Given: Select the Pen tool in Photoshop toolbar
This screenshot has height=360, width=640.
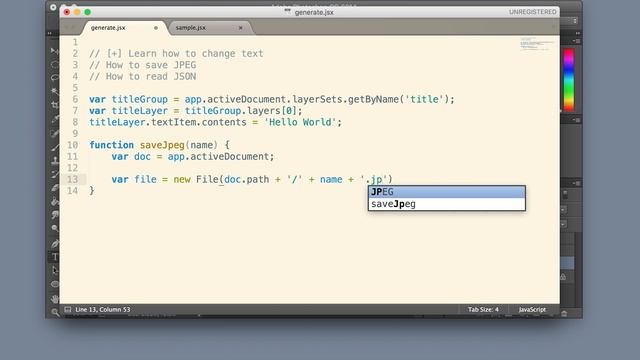Looking at the screenshot, I should [x=54, y=244].
